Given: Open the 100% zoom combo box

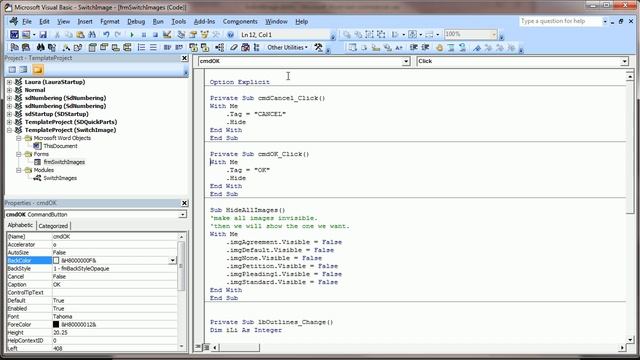Looking at the screenshot, I should tap(470, 34).
